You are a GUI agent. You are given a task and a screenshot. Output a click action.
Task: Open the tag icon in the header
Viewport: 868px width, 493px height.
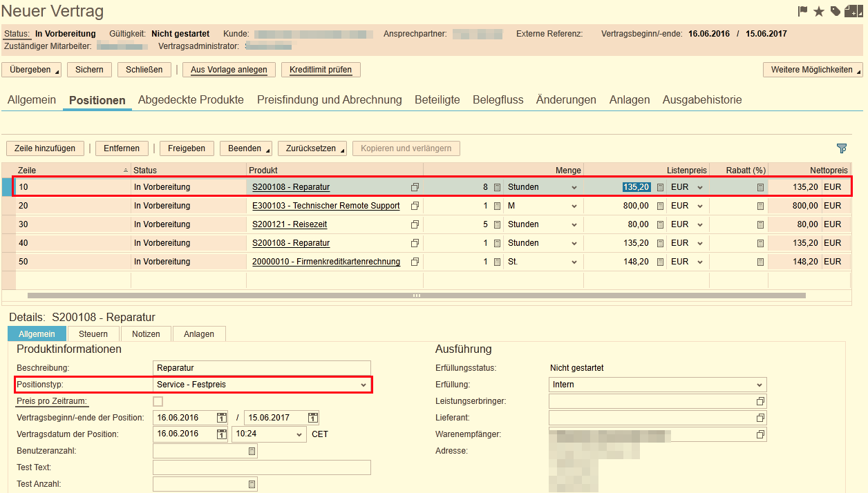(836, 10)
